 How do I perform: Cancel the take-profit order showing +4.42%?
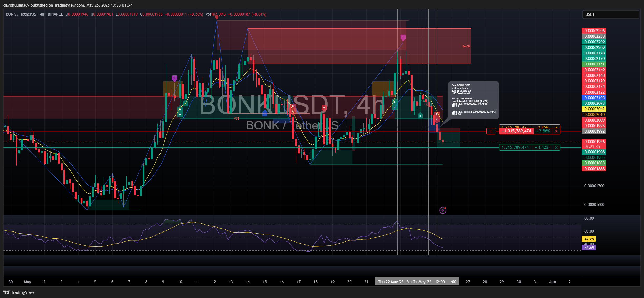click(556, 148)
